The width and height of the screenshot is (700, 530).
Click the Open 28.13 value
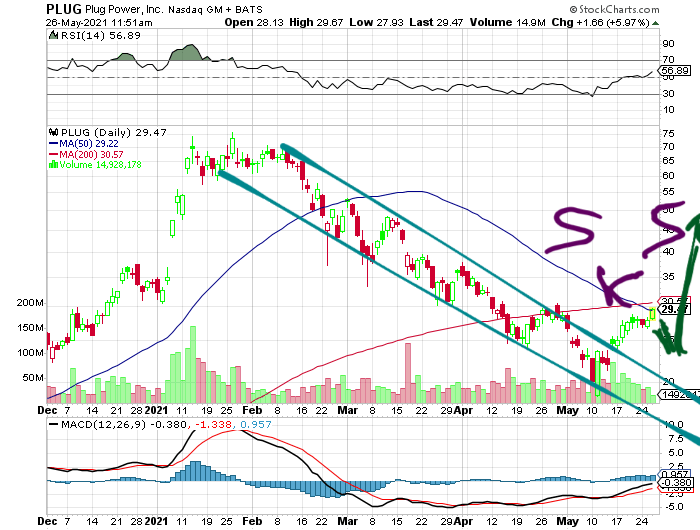point(254,22)
